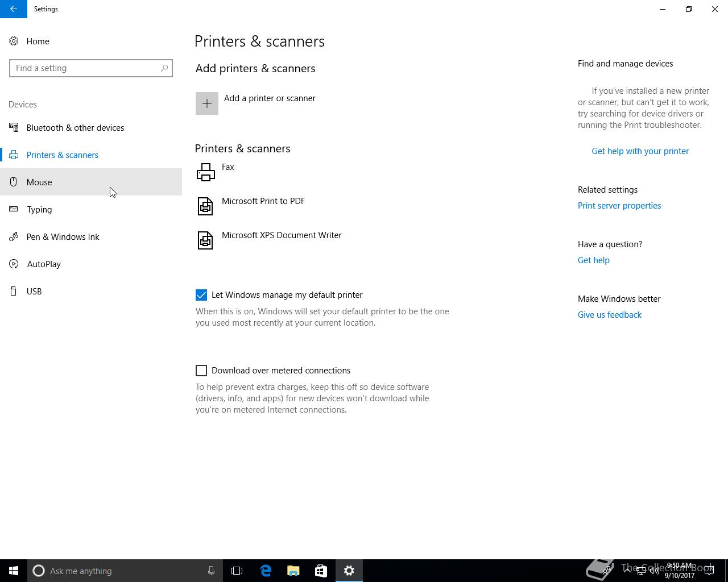Open the Action Center notification icon
The image size is (728, 582).
click(709, 571)
